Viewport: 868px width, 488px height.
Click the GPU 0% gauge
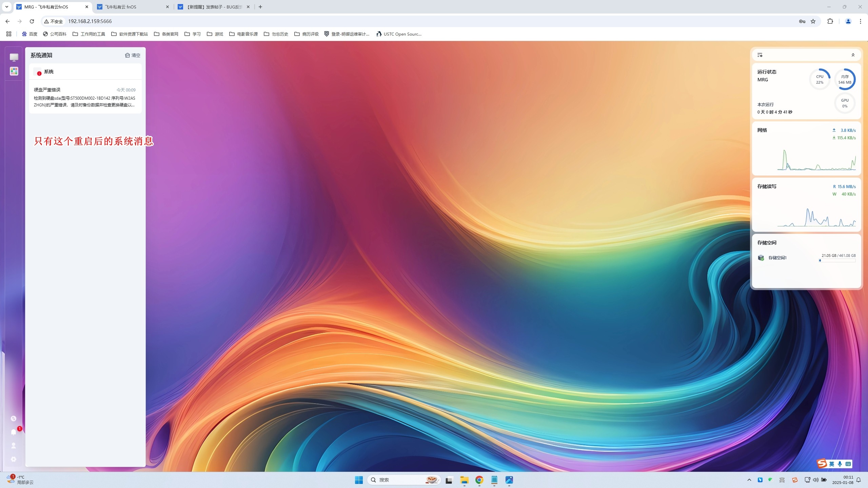[x=845, y=103]
